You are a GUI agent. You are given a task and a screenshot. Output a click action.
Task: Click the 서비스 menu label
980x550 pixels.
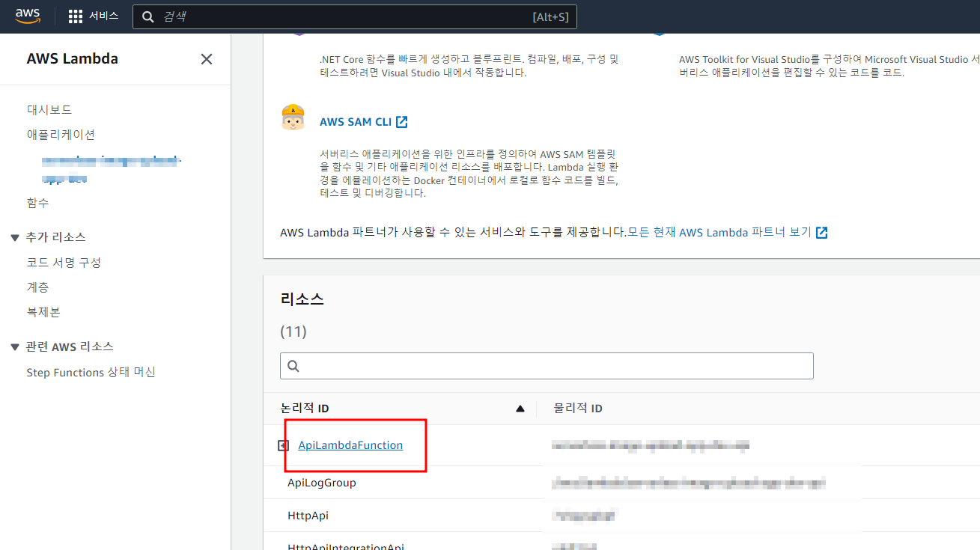(103, 16)
